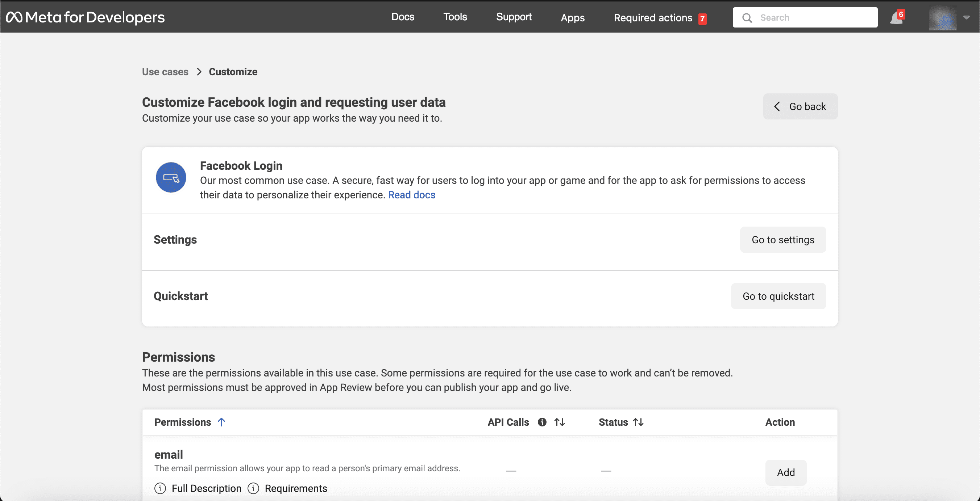980x501 pixels.
Task: Click the Search input field
Action: coord(814,18)
